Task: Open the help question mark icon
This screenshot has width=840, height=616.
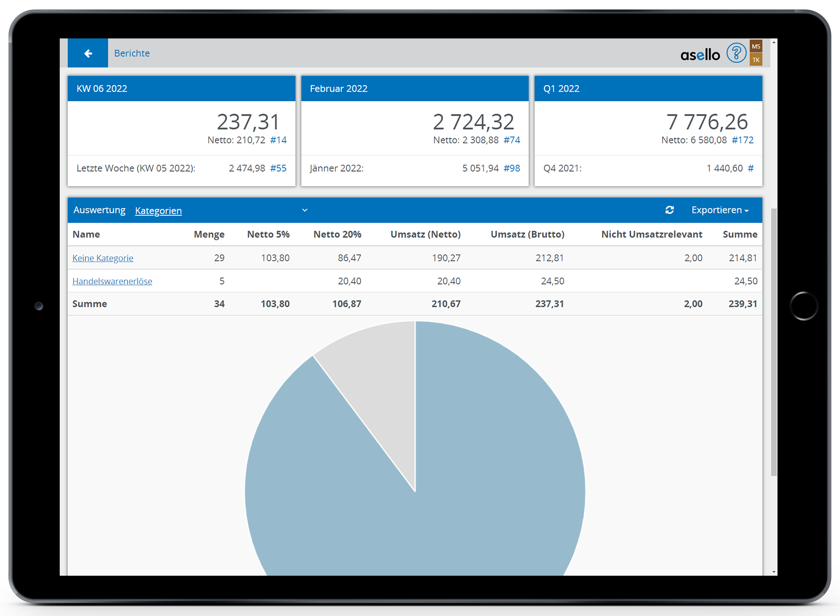Action: tap(735, 53)
